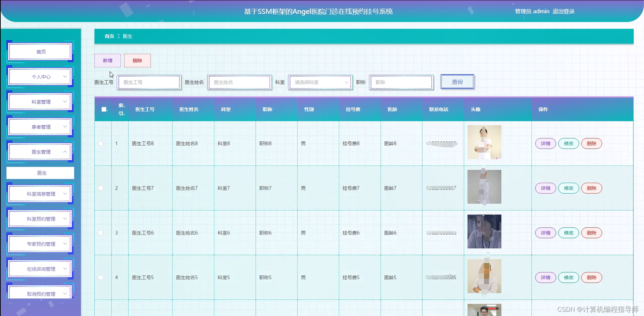Click the 退出登录 link
The height and width of the screenshot is (316, 644).
coord(563,11)
